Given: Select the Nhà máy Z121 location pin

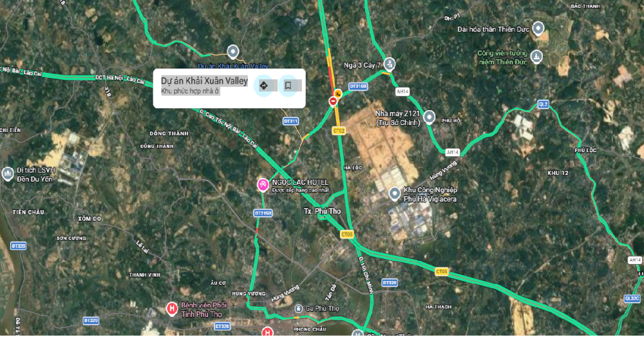Looking at the screenshot, I should (x=429, y=117).
